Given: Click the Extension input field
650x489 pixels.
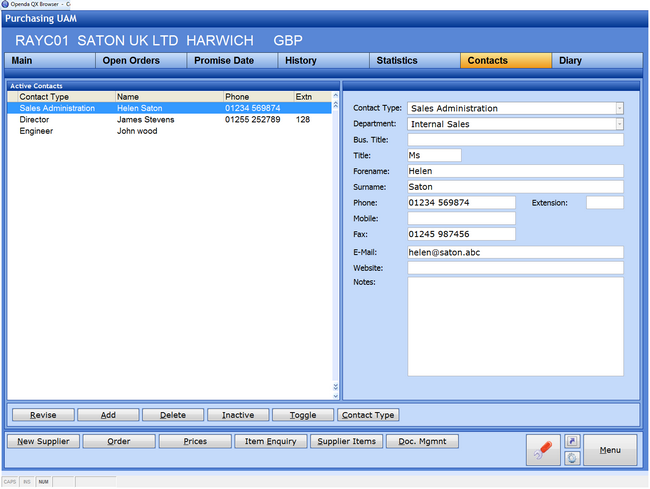Looking at the screenshot, I should 605,203.
